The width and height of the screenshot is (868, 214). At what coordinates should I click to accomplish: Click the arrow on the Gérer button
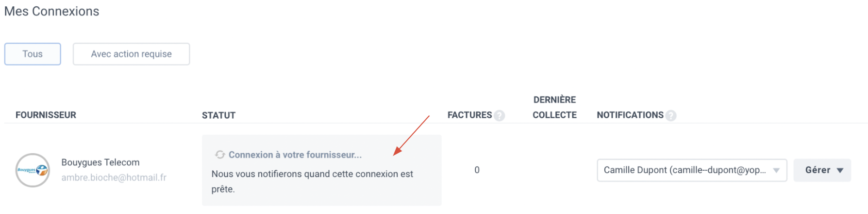tap(840, 170)
